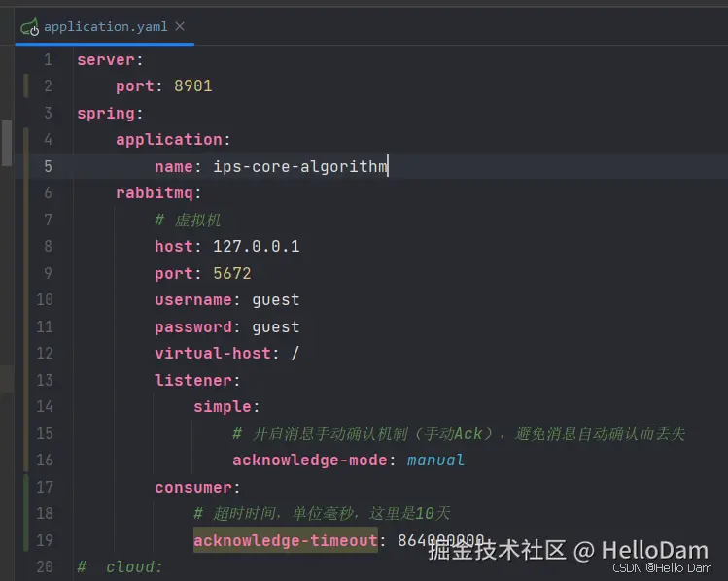Click the rabbitmq port value 5672
This screenshot has width=728, height=581.
click(x=231, y=273)
